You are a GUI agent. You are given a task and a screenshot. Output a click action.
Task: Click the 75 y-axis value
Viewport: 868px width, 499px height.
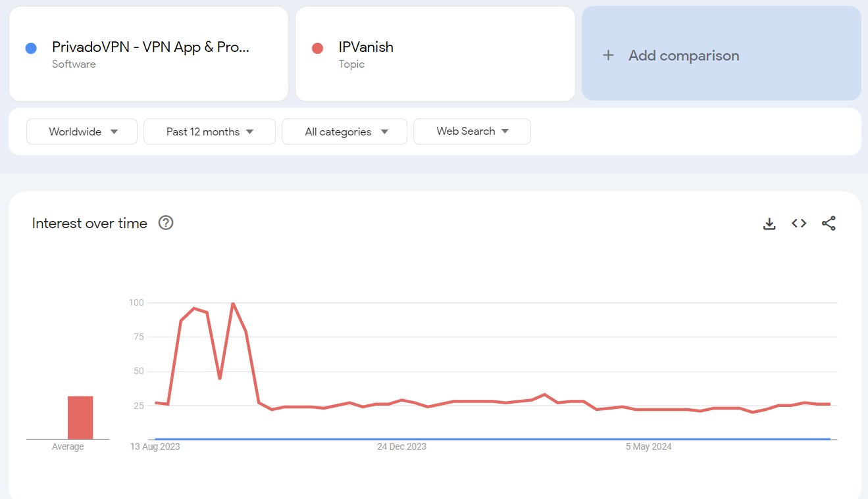[x=138, y=337]
